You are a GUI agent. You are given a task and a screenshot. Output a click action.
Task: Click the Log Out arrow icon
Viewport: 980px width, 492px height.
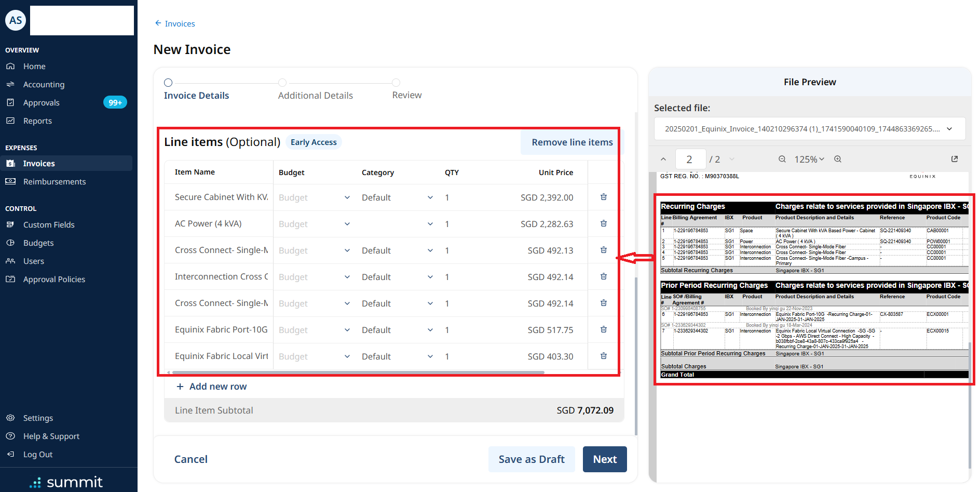click(10, 454)
